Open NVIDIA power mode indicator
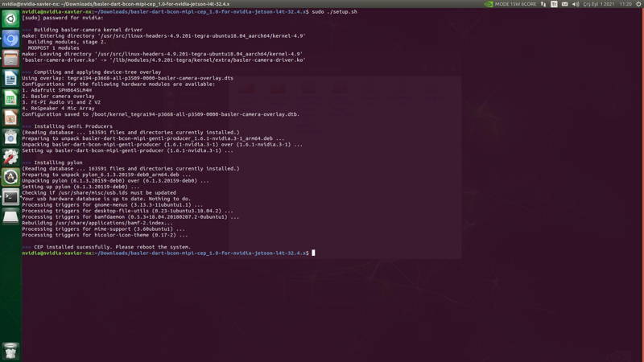The image size is (644, 362). coord(489,4)
